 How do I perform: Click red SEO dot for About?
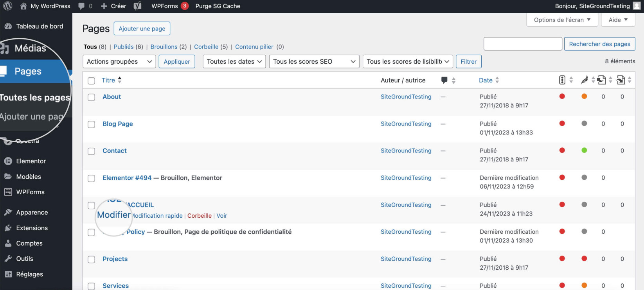coord(562,96)
